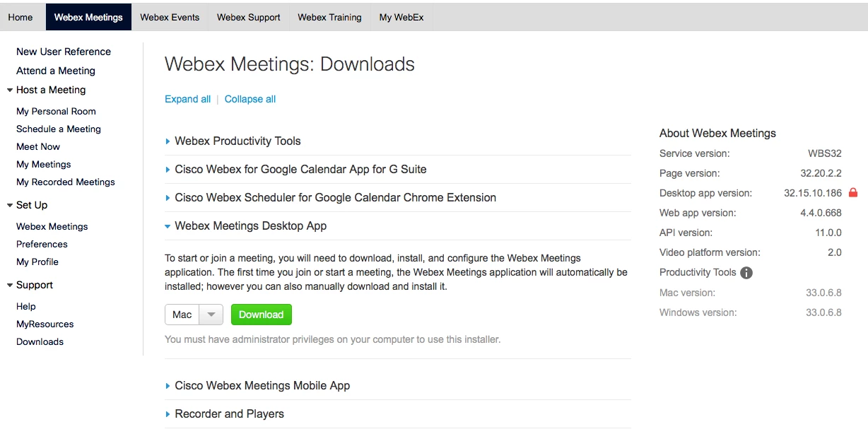
Task: Select Meet Now in sidebar
Action: coord(38,146)
